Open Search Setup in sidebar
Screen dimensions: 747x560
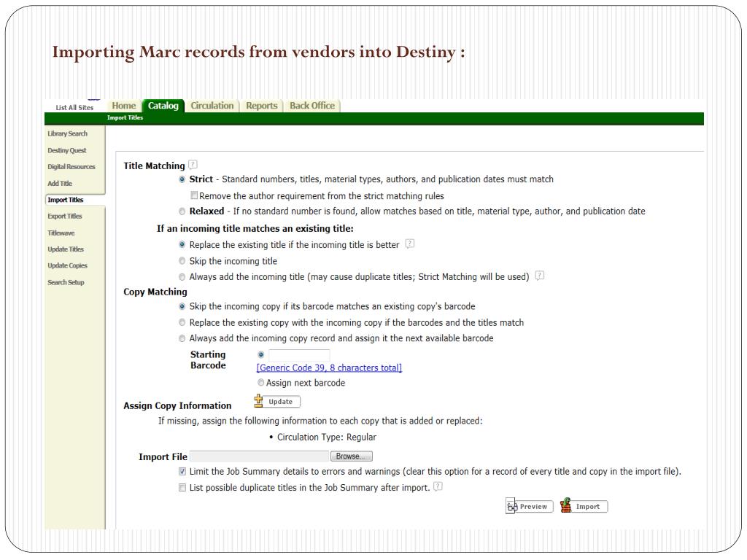click(x=66, y=282)
